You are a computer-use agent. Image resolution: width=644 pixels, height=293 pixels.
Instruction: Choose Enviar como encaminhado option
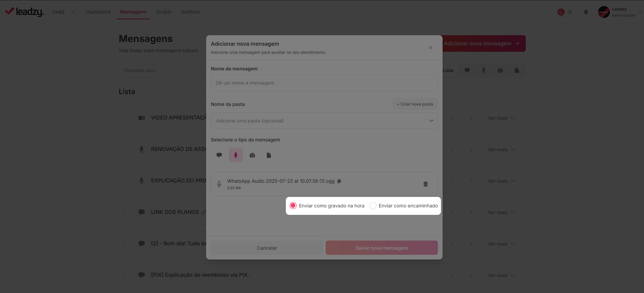point(373,206)
